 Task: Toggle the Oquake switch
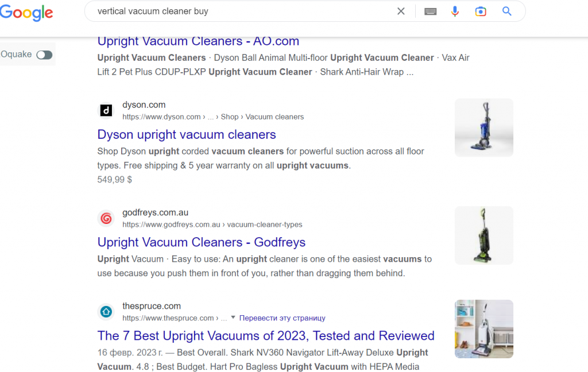point(44,55)
